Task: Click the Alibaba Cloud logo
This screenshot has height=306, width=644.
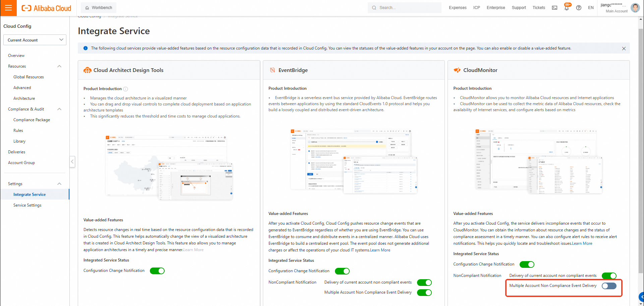Action: [46, 8]
